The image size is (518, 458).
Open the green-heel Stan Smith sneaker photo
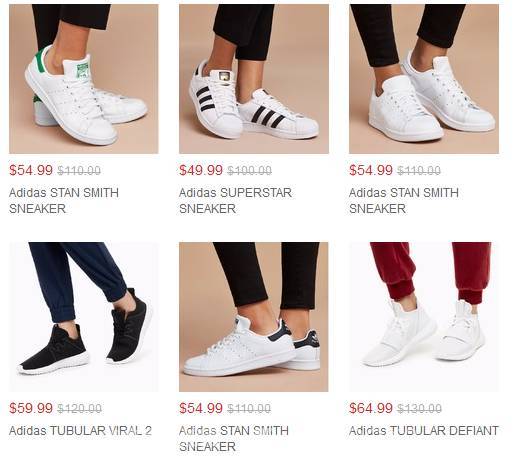pos(84,79)
